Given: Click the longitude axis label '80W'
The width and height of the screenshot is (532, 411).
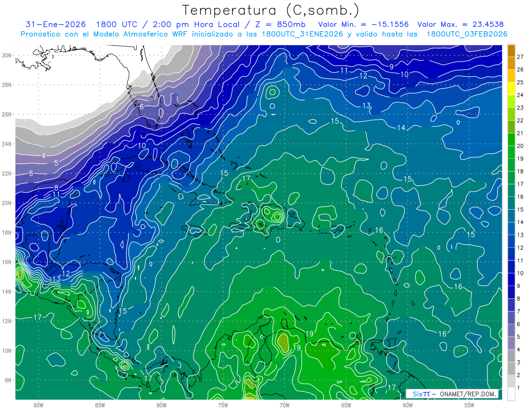Looking at the screenshot, I should point(161,405).
